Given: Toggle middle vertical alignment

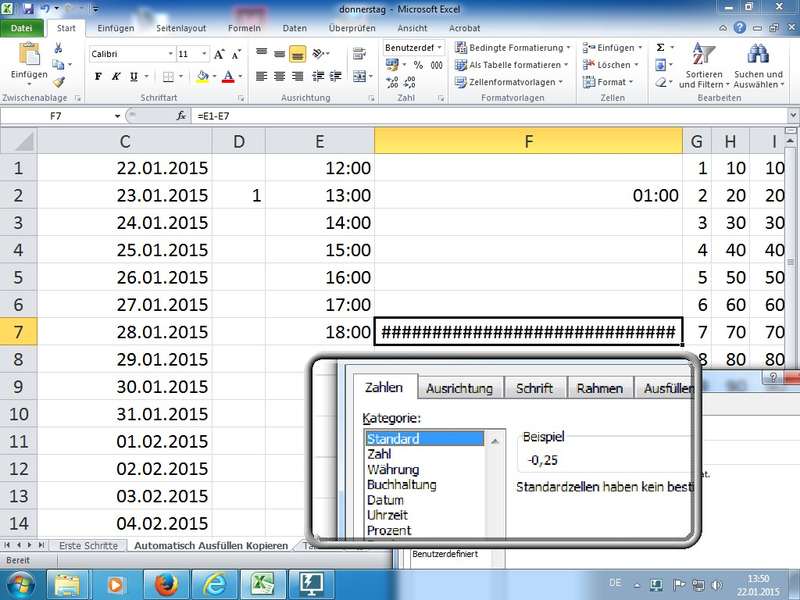Looking at the screenshot, I should click(x=279, y=54).
